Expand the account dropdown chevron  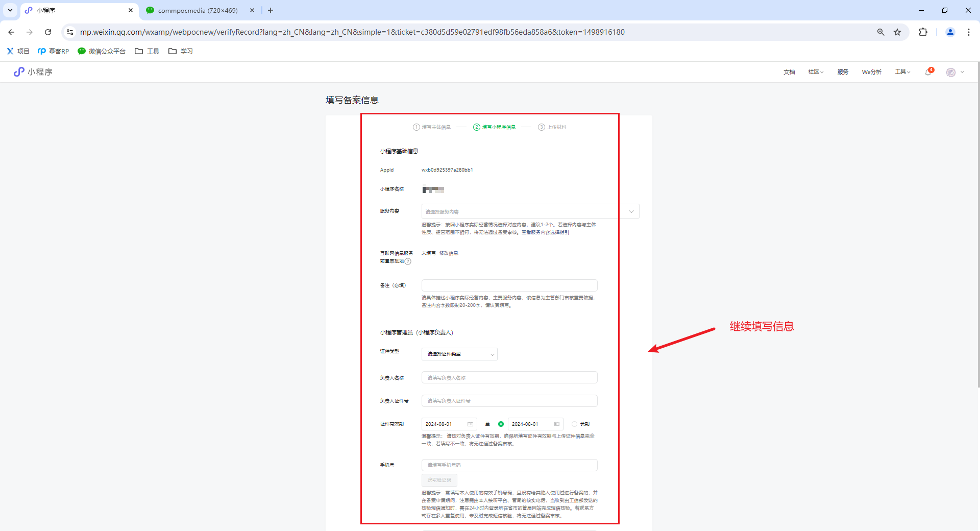point(962,73)
